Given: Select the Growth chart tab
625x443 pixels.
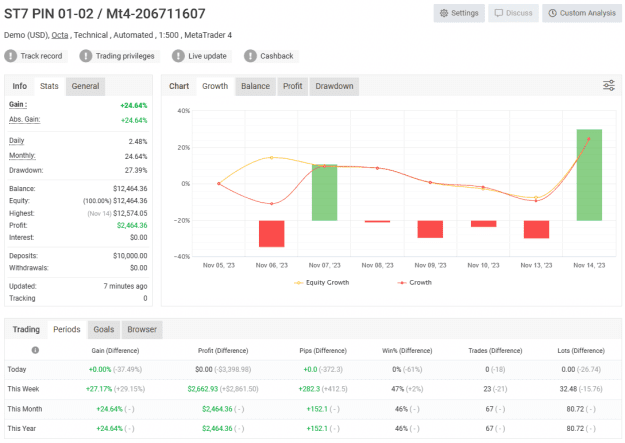Looking at the screenshot, I should click(215, 86).
